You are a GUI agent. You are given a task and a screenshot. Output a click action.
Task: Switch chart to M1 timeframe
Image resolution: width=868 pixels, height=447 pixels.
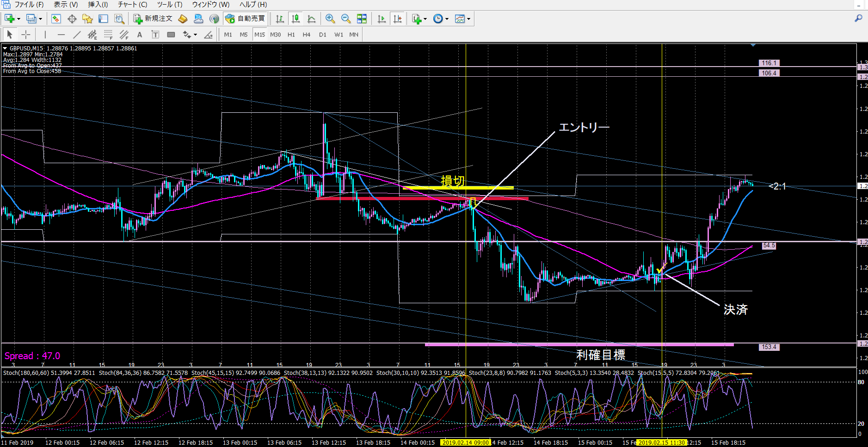pyautogui.click(x=228, y=35)
